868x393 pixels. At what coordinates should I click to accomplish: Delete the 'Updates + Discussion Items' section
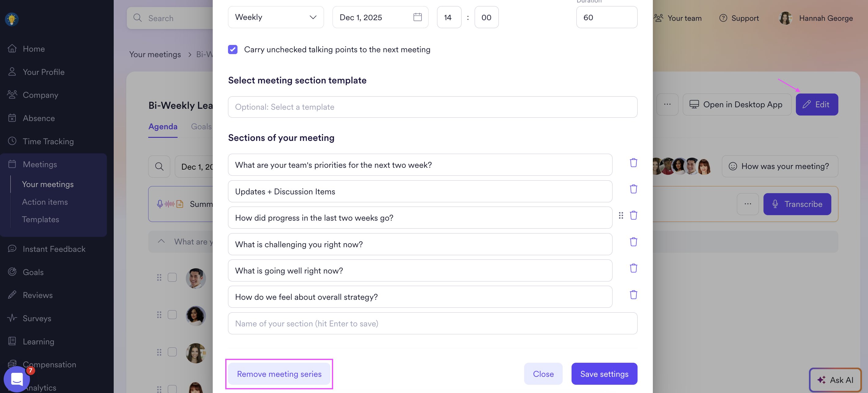633,189
